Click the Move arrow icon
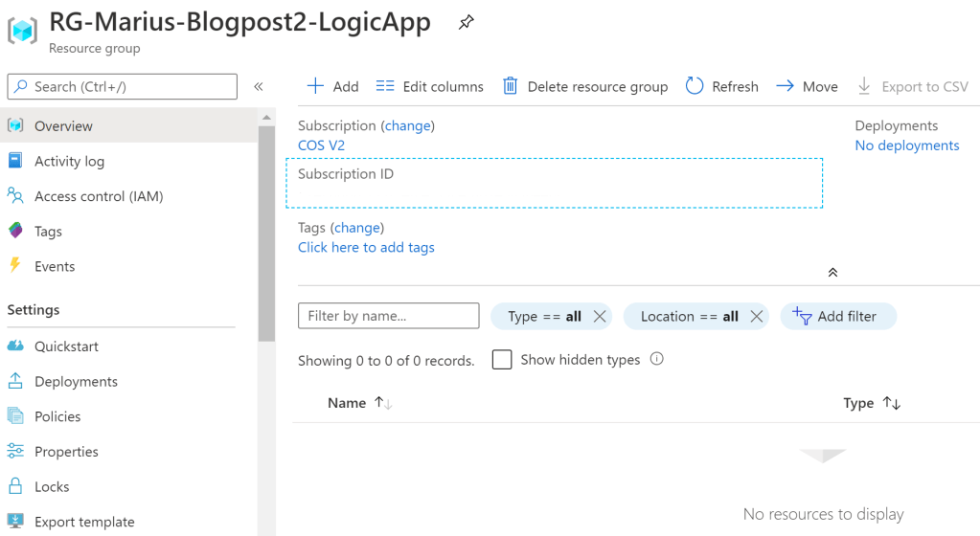980x536 pixels. [785, 86]
